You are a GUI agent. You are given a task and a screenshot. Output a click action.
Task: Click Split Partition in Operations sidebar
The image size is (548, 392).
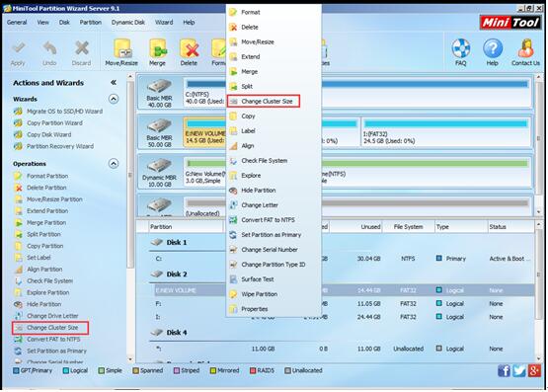(x=38, y=234)
